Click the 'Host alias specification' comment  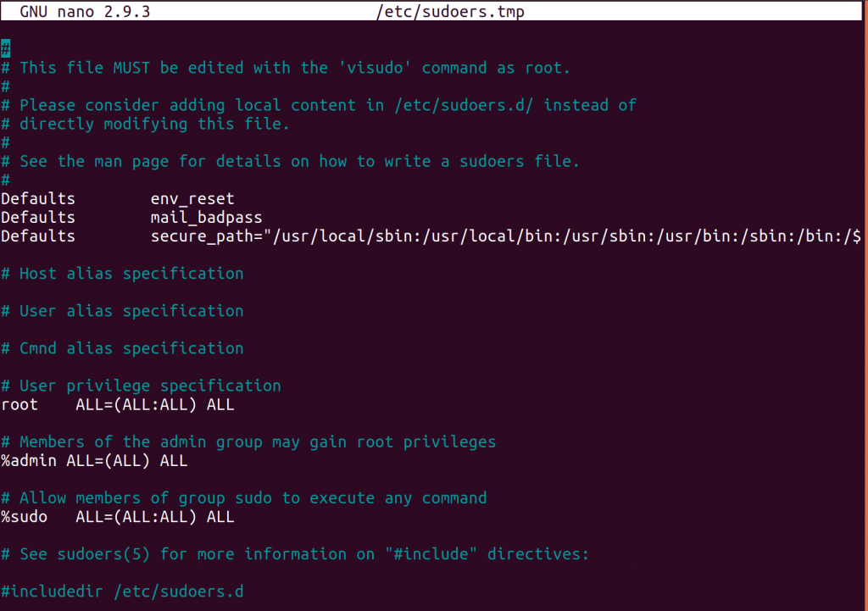(122, 274)
